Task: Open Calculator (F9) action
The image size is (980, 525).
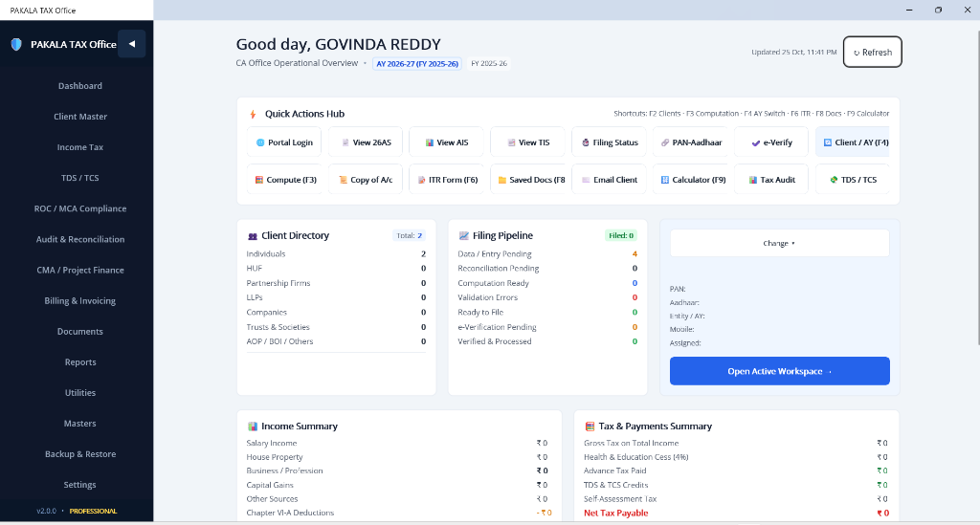Action: 690,179
